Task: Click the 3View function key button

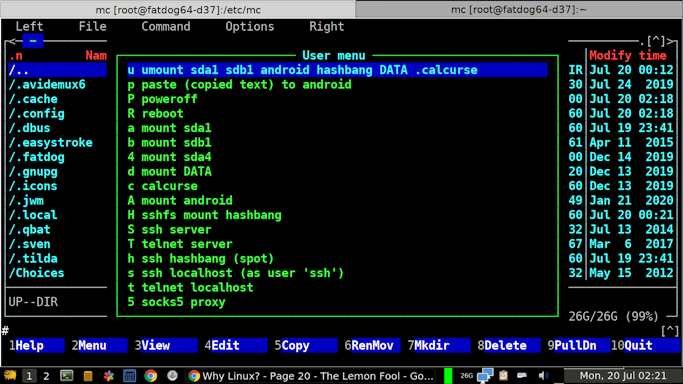Action: 166,346
